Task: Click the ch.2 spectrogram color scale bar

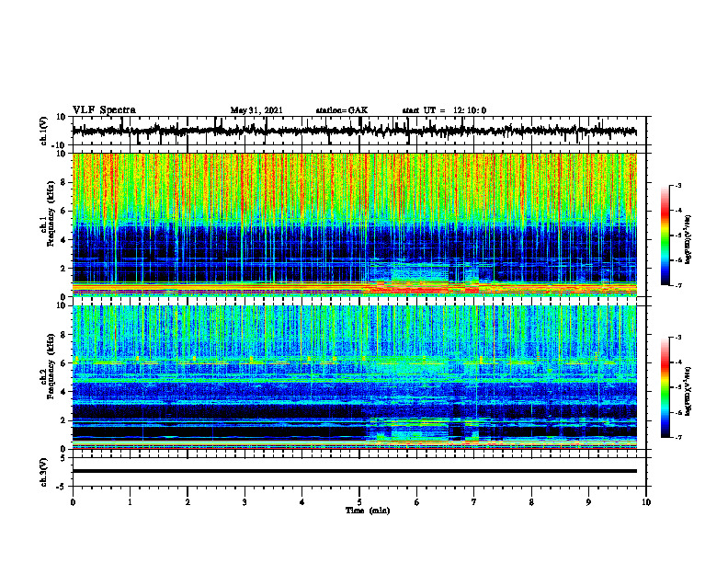Action: (665, 387)
